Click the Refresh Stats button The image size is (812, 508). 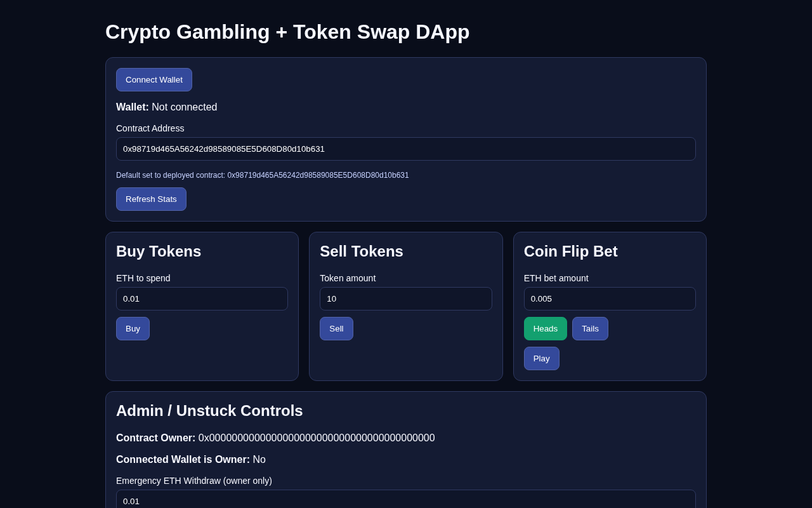coord(151,199)
